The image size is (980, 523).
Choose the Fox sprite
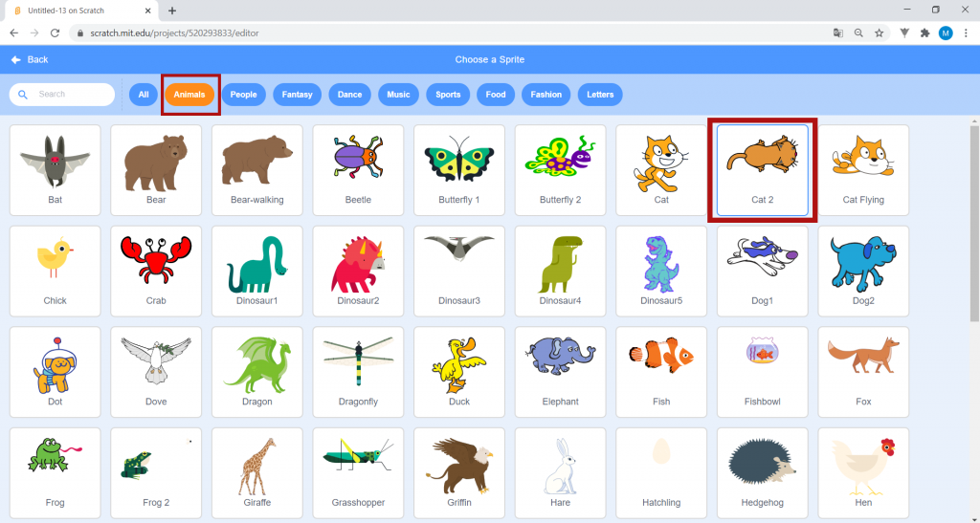point(864,372)
